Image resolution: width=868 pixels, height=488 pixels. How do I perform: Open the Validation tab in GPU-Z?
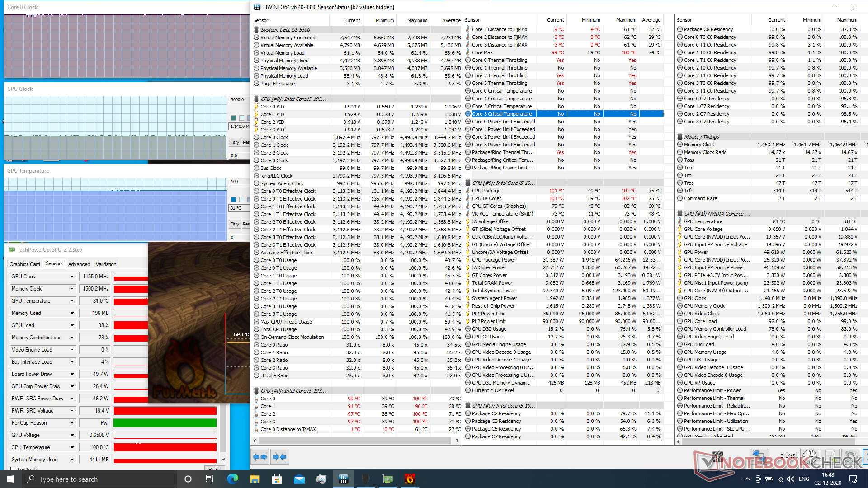click(106, 264)
